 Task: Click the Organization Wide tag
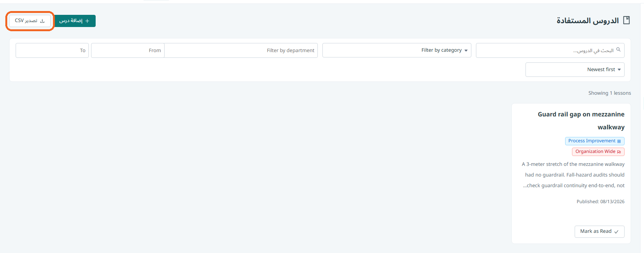(598, 152)
